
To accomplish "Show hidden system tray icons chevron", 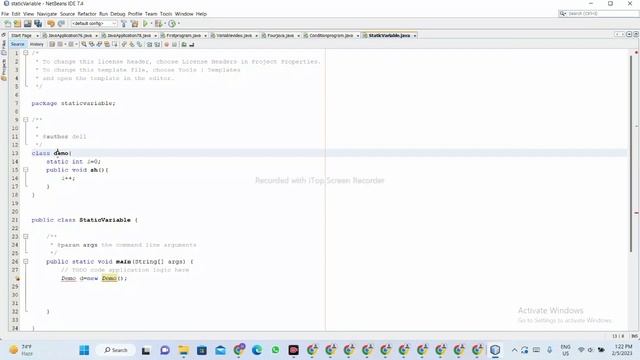I will [514, 350].
